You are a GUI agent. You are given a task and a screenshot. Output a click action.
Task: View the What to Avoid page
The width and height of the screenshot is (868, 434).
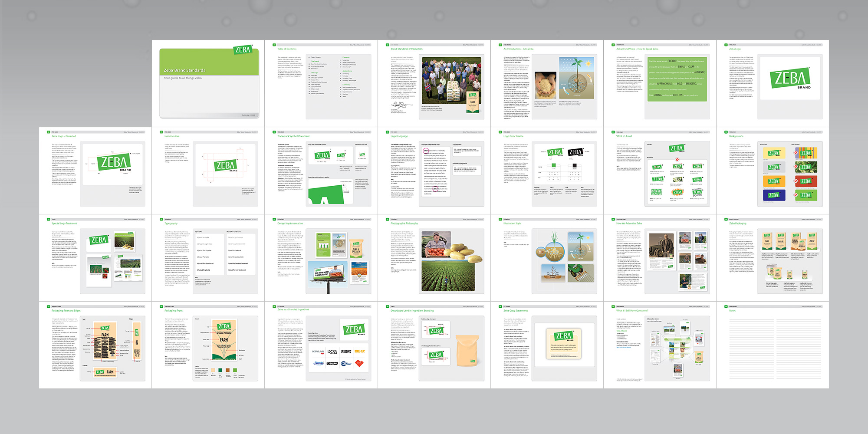click(660, 171)
